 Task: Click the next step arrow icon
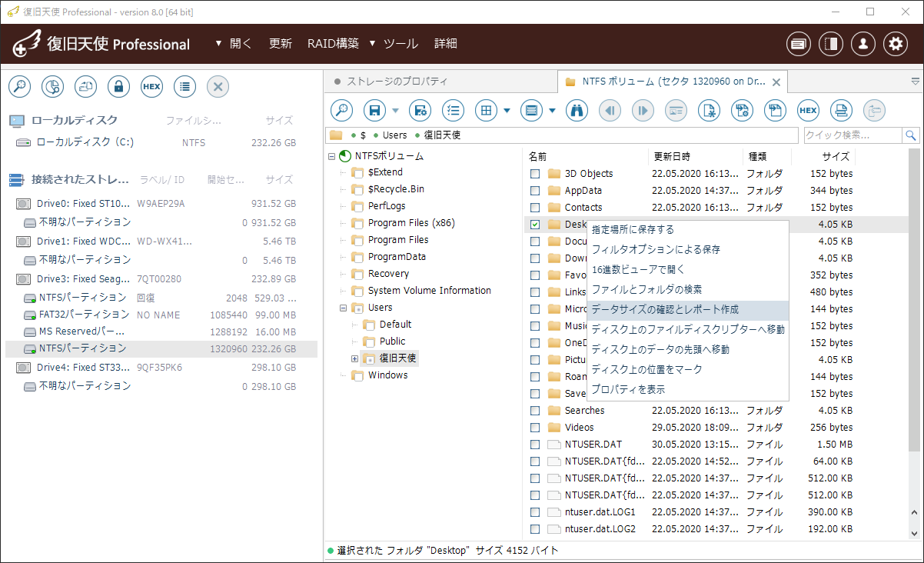click(x=643, y=111)
